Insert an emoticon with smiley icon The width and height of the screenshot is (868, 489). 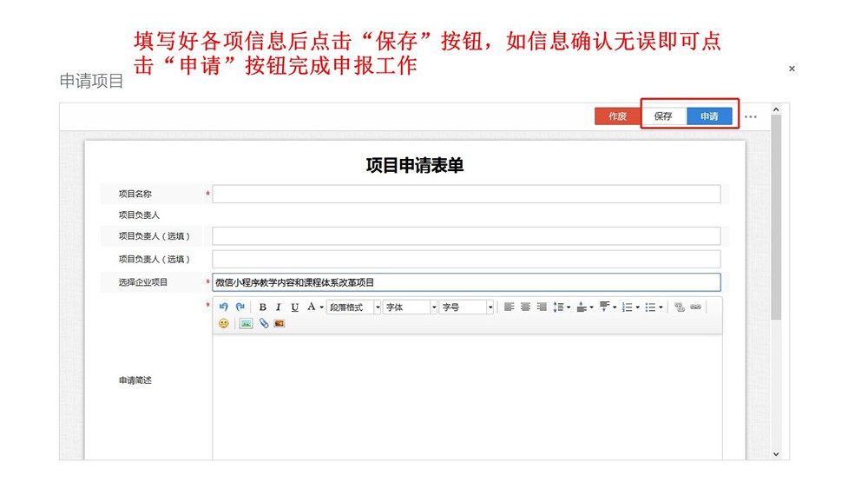point(224,324)
